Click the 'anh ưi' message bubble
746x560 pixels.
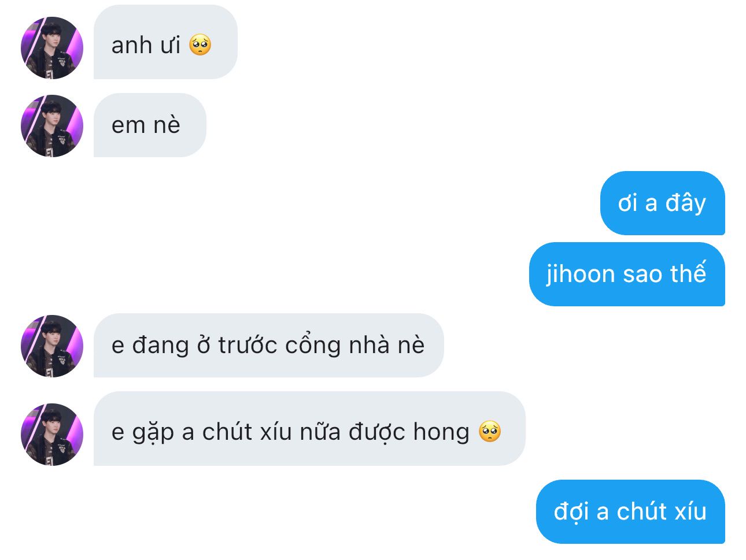point(165,42)
